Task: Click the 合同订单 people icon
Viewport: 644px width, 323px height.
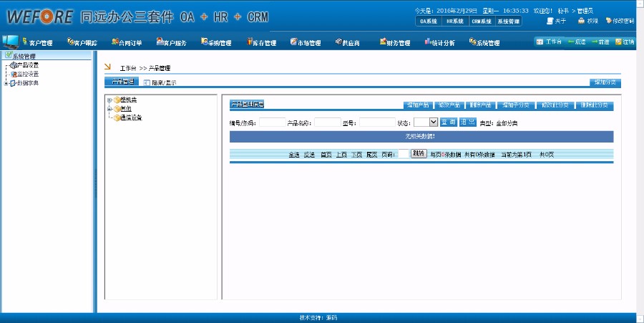Action: point(115,42)
